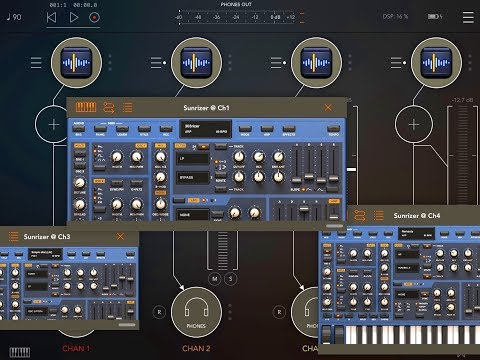Open the preset display in Sunrizer Ch1

(x=206, y=129)
